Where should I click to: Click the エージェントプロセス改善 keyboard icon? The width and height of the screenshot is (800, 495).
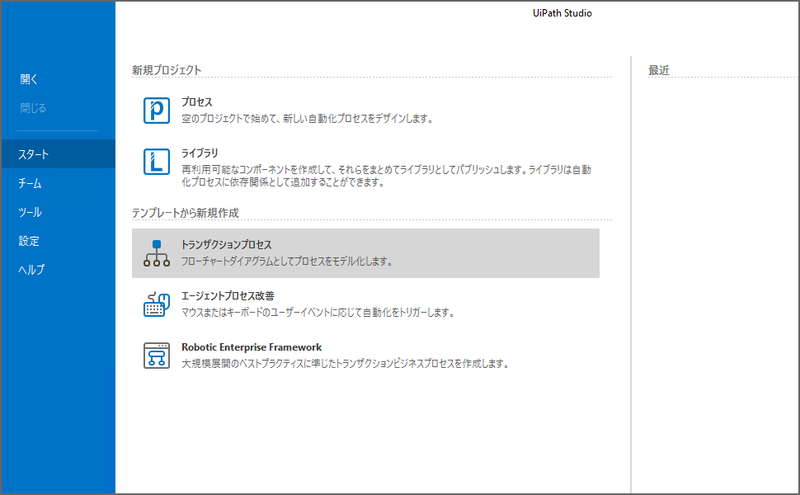157,304
